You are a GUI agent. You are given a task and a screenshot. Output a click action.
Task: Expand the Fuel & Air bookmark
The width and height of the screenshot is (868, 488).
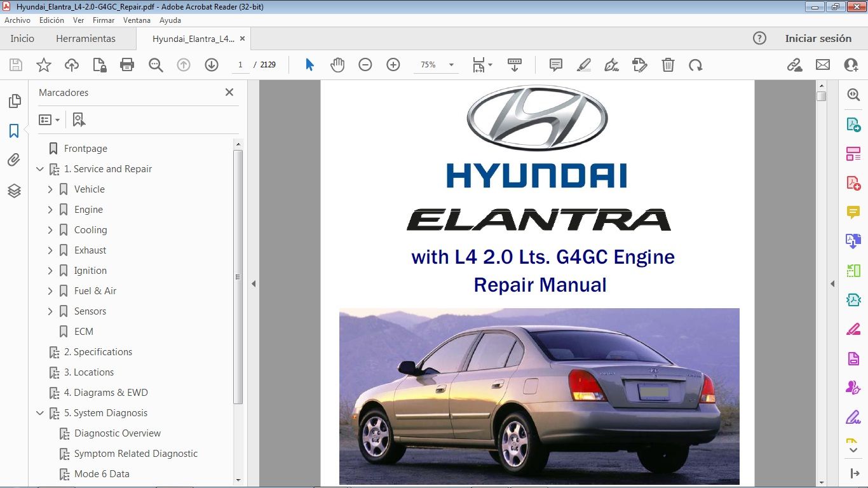(50, 291)
